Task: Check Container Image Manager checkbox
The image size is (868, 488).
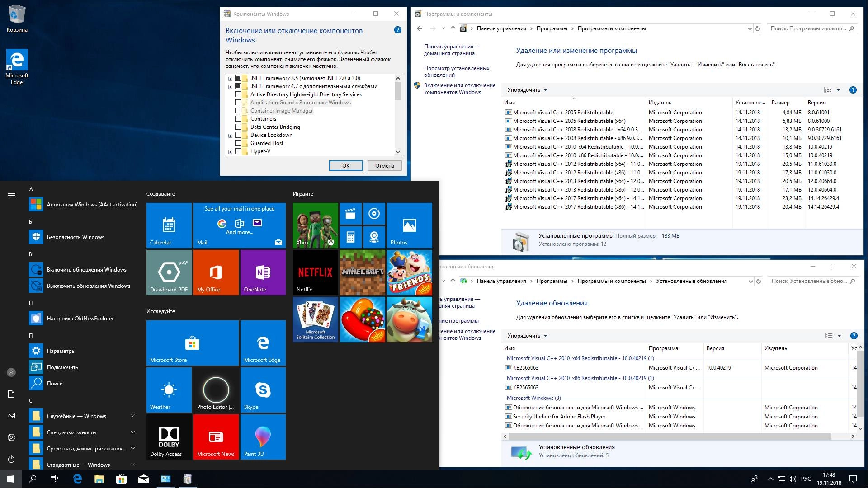Action: point(238,111)
